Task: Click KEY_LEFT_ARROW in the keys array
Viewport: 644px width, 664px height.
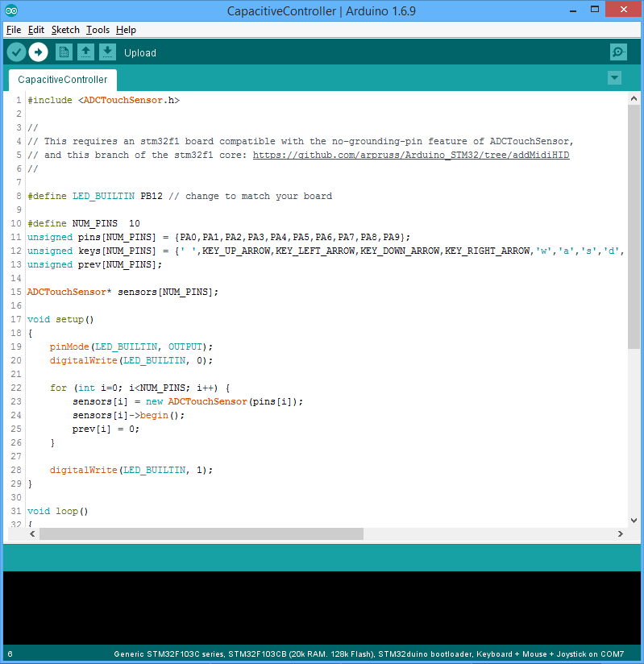Action: (x=315, y=251)
